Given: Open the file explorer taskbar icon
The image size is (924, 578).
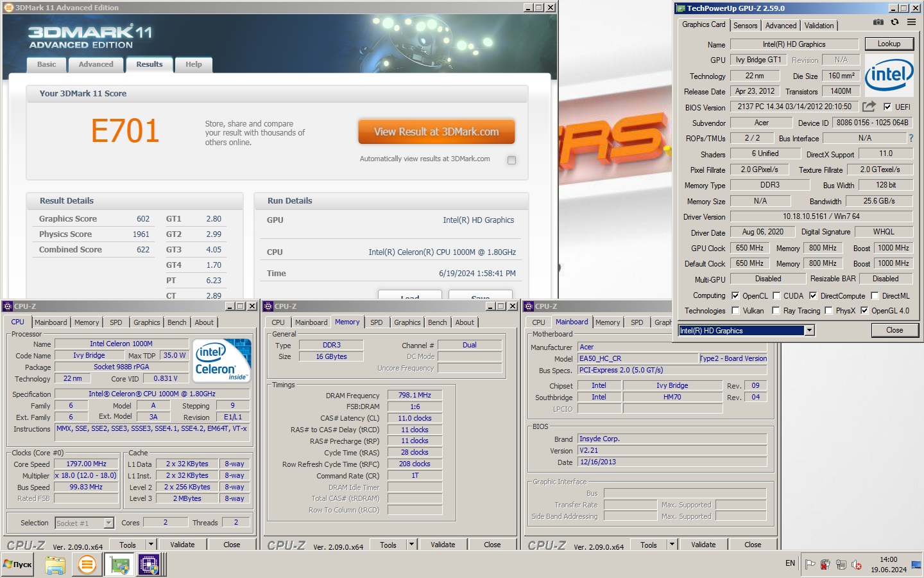Looking at the screenshot, I should [55, 565].
